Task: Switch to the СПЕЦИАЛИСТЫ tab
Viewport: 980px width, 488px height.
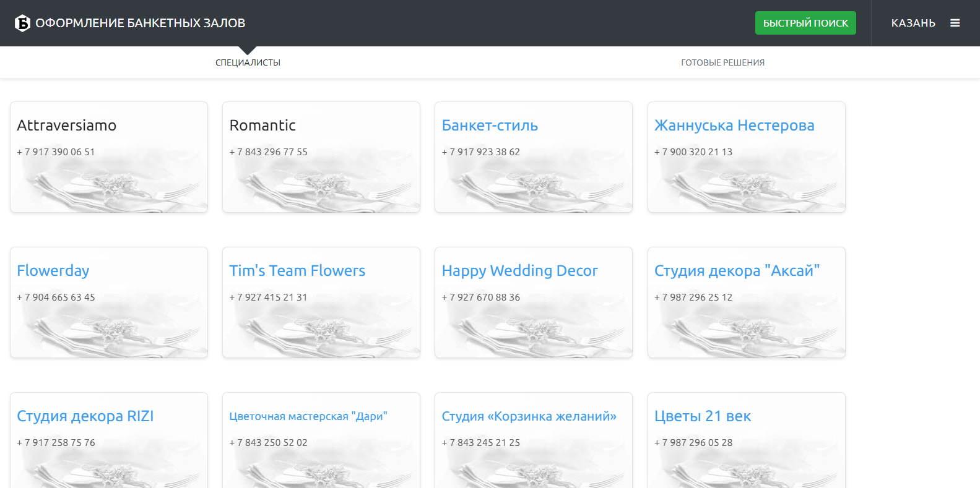Action: [x=248, y=62]
